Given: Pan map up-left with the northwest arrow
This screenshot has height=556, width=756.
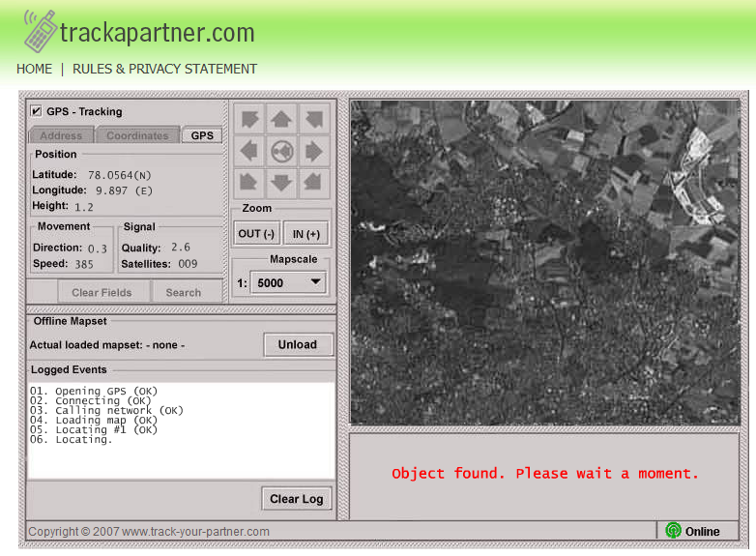Looking at the screenshot, I should click(x=249, y=119).
